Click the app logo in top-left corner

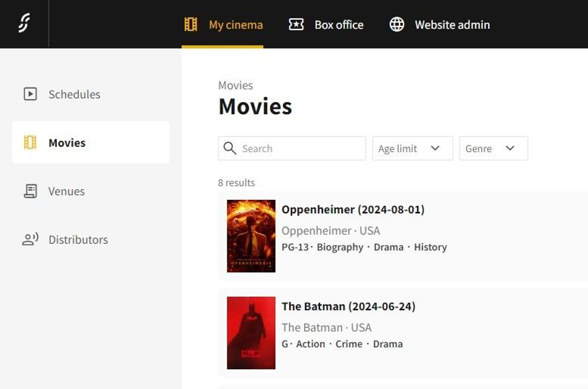point(24,24)
